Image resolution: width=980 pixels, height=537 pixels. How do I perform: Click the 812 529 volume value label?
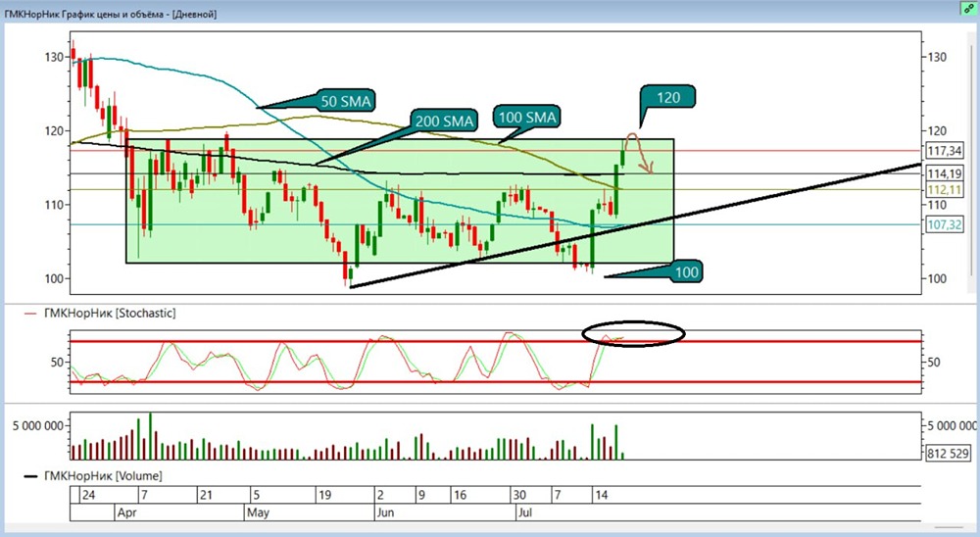(948, 453)
